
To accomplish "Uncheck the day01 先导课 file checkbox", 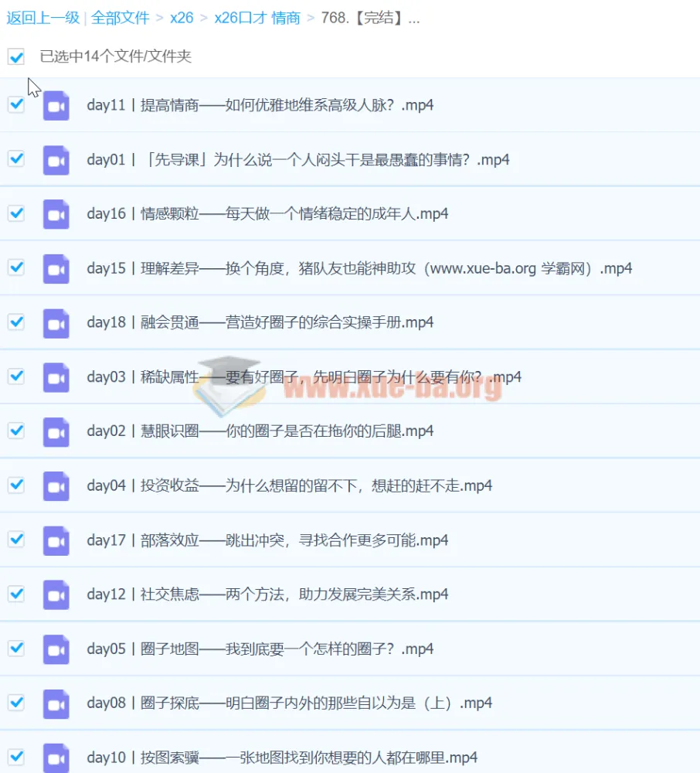I will tap(16, 158).
